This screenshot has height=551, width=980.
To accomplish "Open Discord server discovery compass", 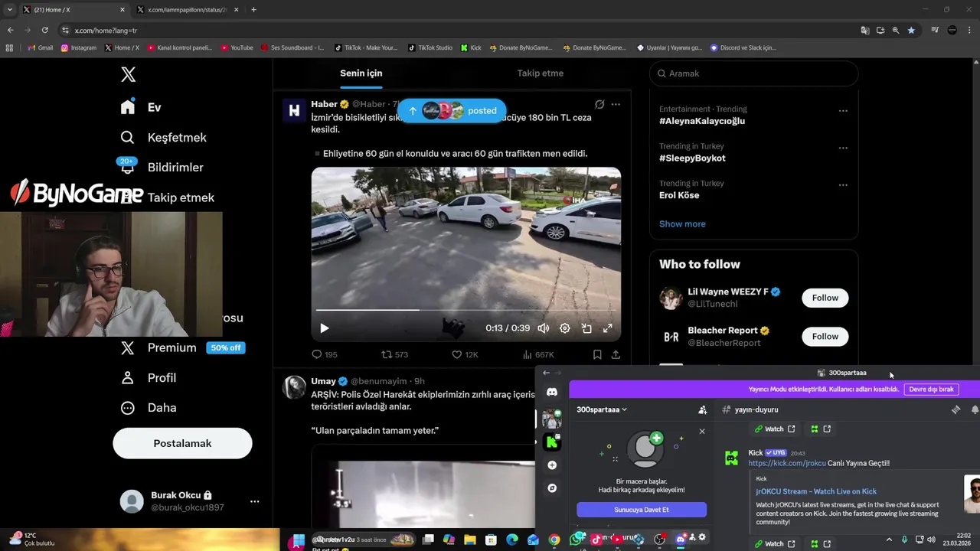I will (551, 487).
